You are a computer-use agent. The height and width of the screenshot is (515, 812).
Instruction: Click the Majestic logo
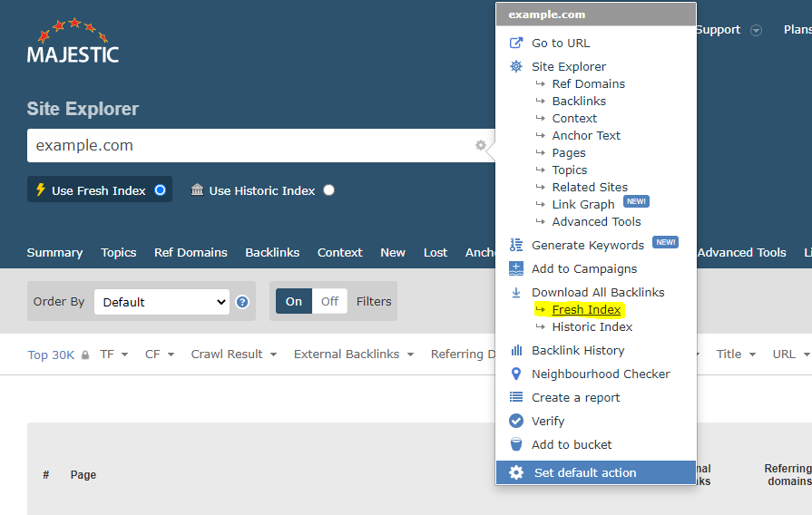tap(73, 41)
